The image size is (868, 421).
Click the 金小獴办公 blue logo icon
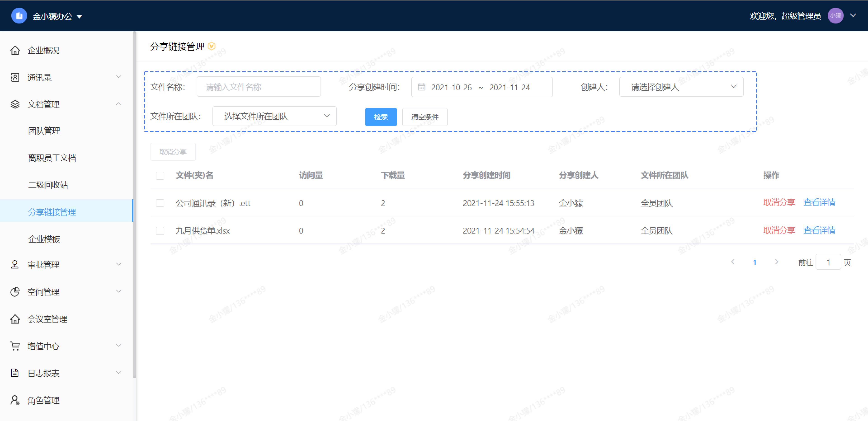(x=19, y=16)
